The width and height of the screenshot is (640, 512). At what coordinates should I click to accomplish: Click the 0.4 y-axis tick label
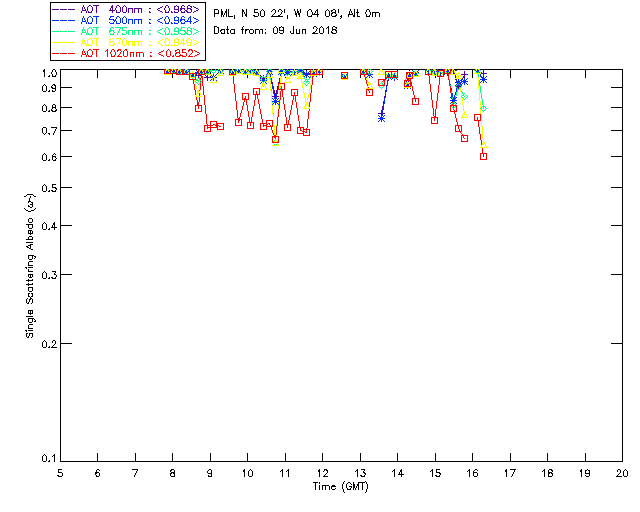(x=49, y=226)
